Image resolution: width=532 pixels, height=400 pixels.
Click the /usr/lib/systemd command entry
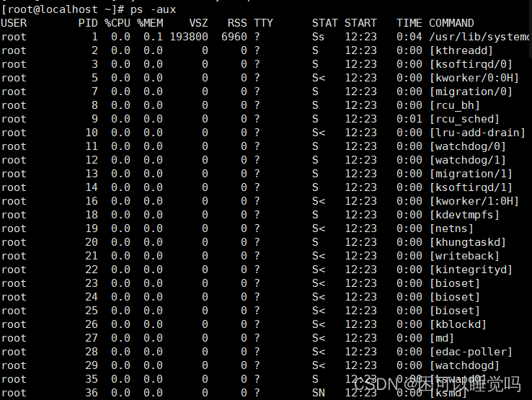click(x=479, y=37)
